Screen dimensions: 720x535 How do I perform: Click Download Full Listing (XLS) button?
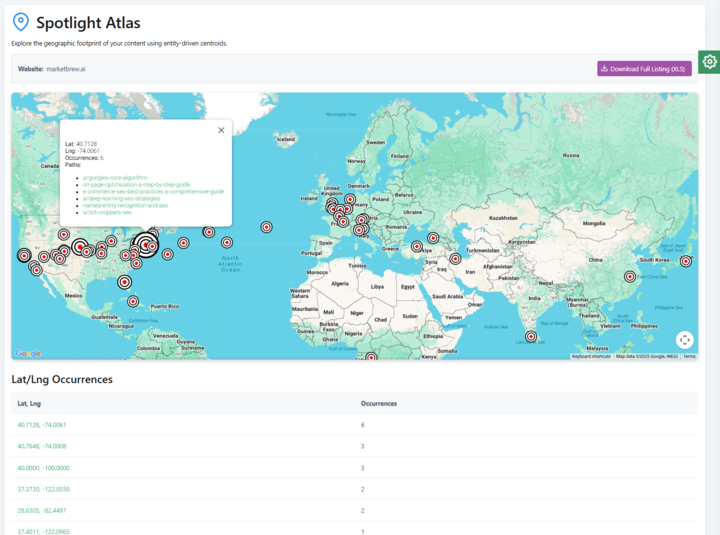[x=644, y=69]
